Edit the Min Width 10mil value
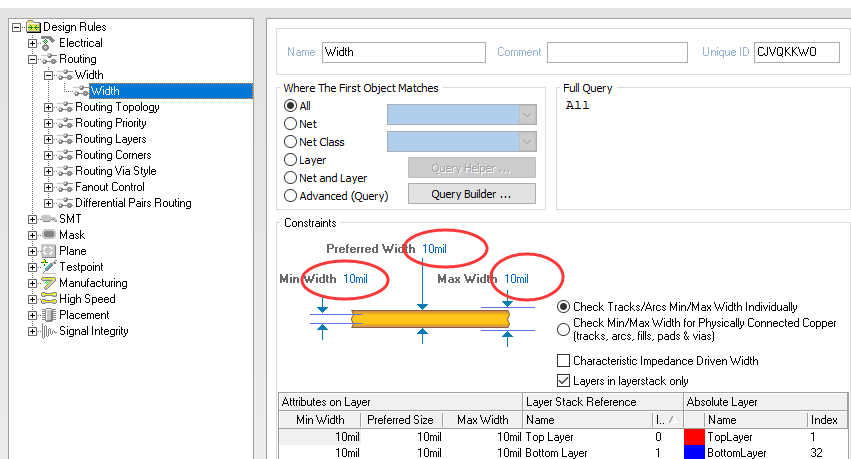The height and width of the screenshot is (459, 851). (x=355, y=279)
